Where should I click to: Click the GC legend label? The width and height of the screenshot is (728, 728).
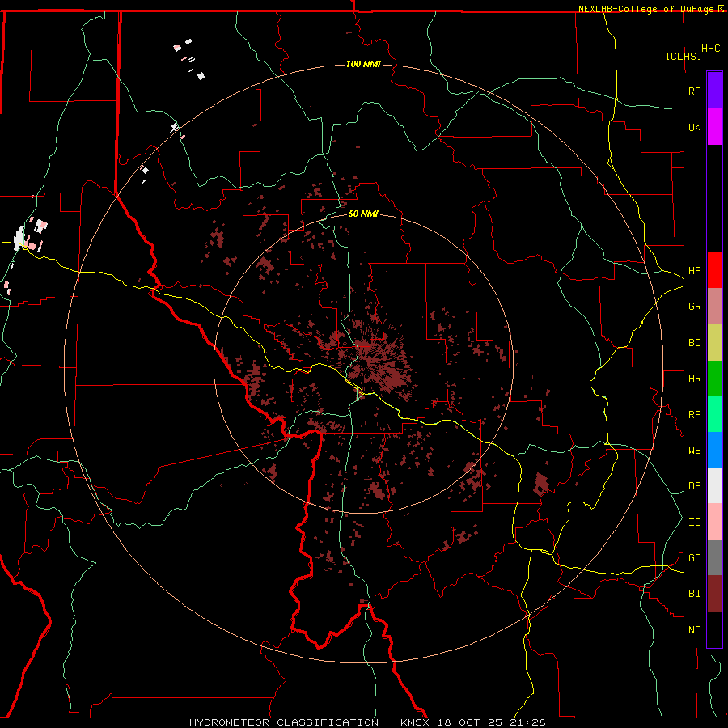pos(695,558)
